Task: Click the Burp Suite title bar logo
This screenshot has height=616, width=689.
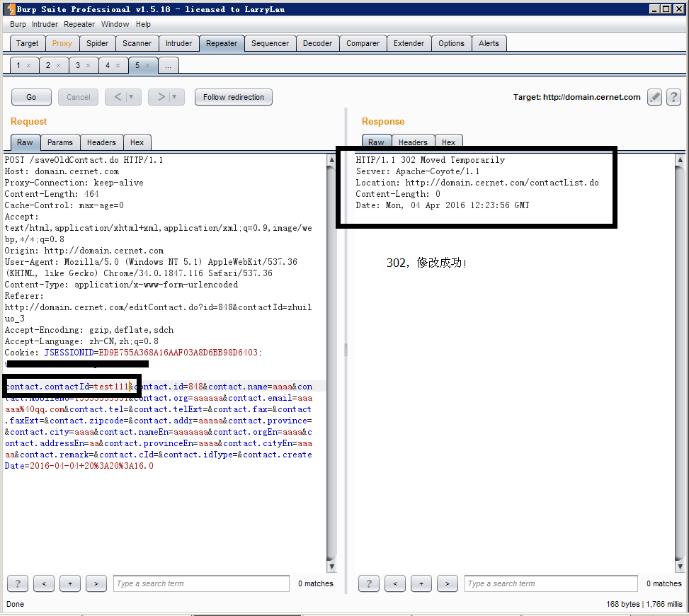Action: click(x=11, y=9)
